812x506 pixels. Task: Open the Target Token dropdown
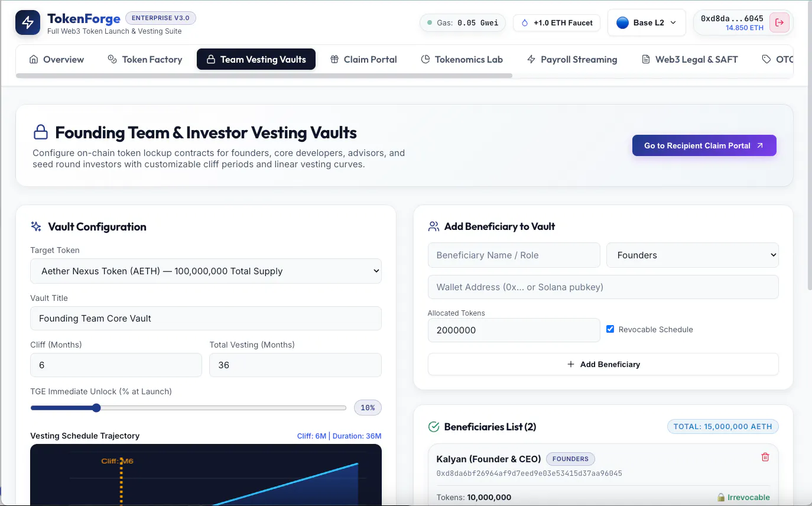[206, 271]
